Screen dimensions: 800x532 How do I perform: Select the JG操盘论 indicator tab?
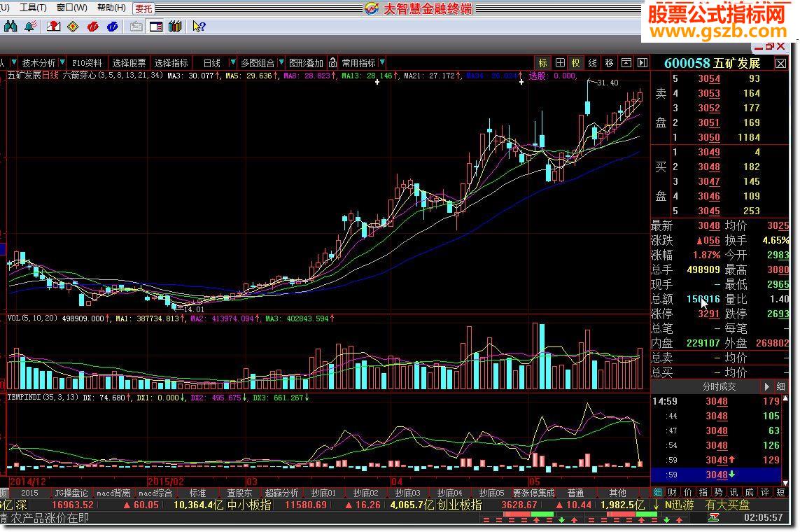point(71,493)
